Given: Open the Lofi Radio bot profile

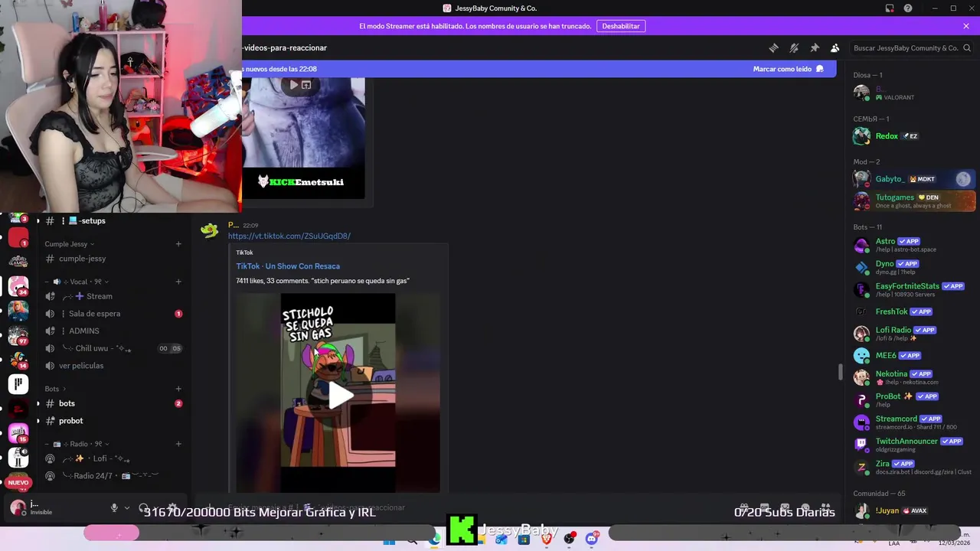Looking at the screenshot, I should pyautogui.click(x=913, y=334).
